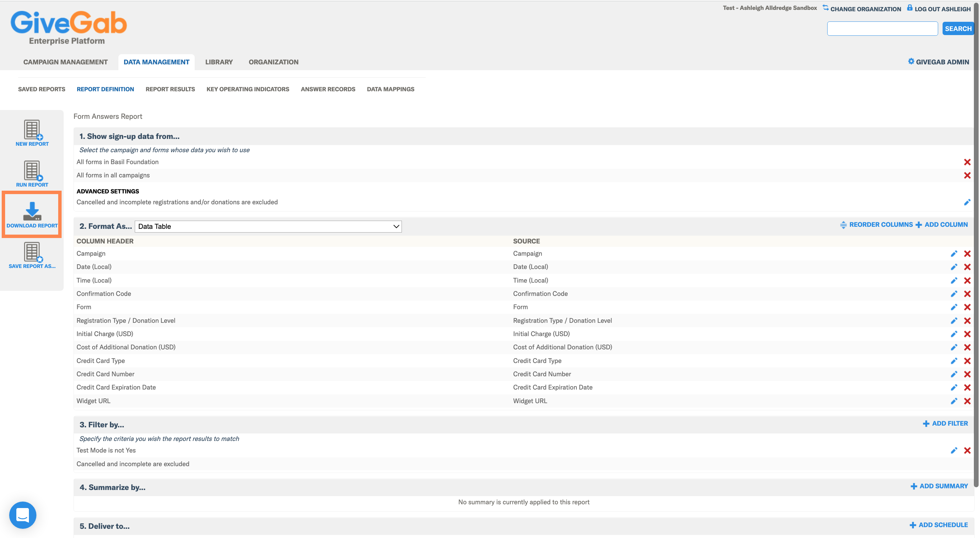The width and height of the screenshot is (980, 538).
Task: Remove 'All forms in all campaigns' source
Action: [x=967, y=175]
